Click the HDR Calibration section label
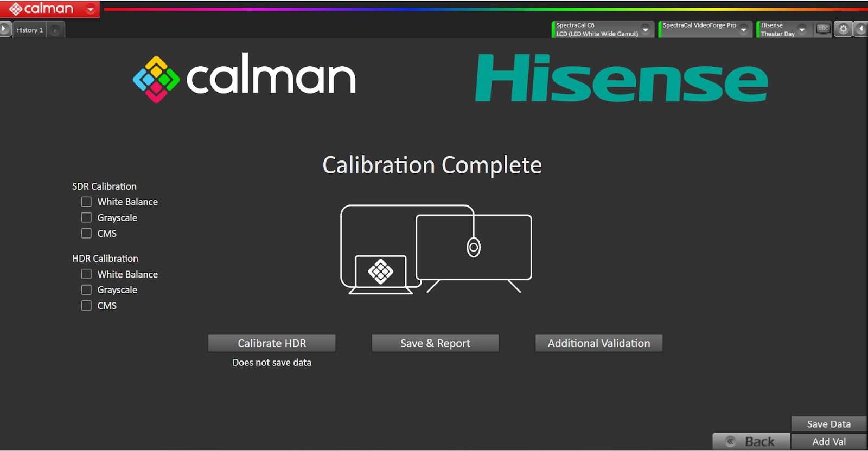This screenshot has height=451, width=868. (x=105, y=259)
